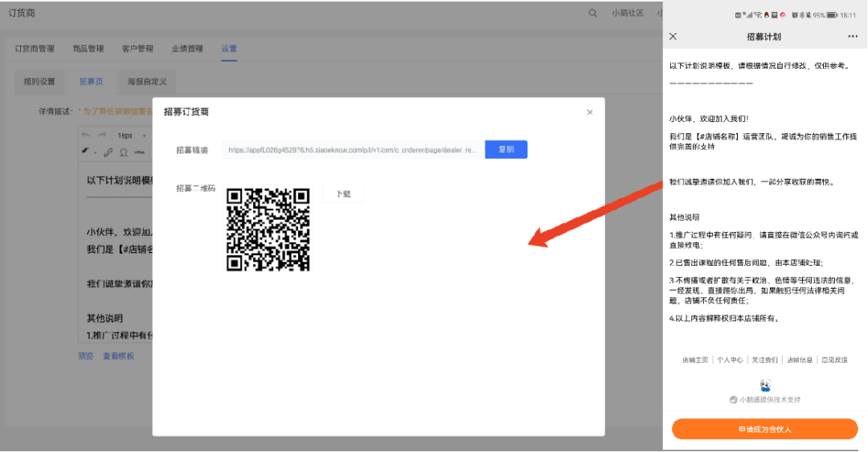
Task: Switch to the 规则设置 sub-tab
Action: 39,81
